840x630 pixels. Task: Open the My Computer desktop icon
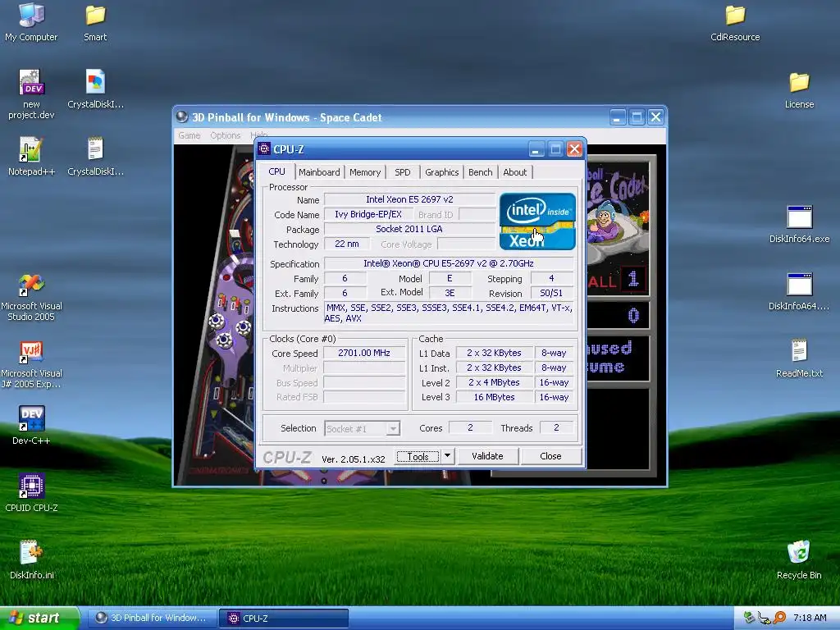(31, 22)
